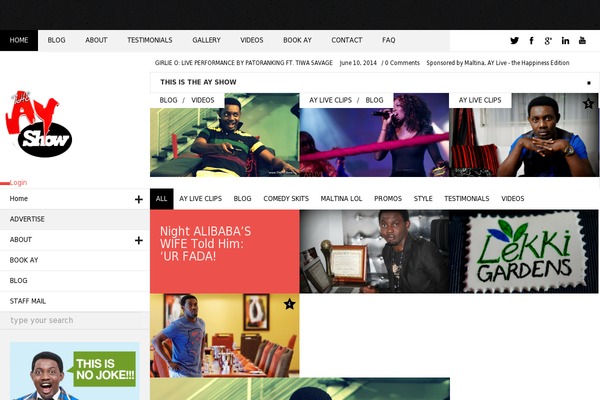Open BLOG in top navigation
This screenshot has height=400, width=600.
tap(56, 40)
